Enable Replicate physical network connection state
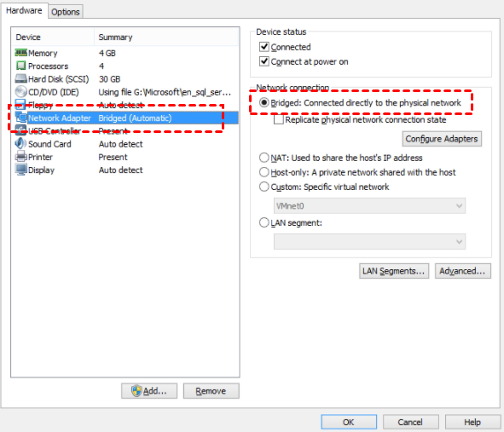The width and height of the screenshot is (504, 432). 279,119
